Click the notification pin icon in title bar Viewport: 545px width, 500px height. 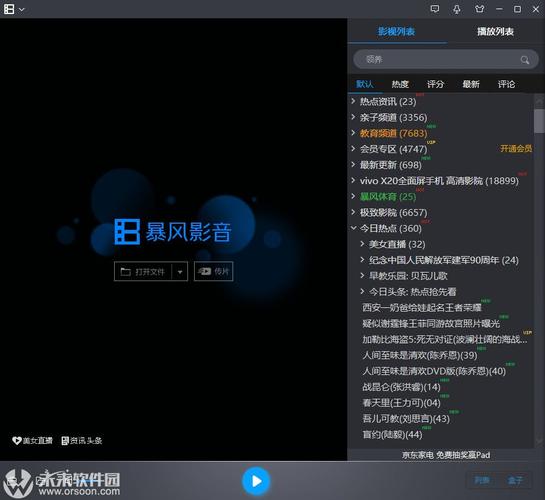click(457, 9)
